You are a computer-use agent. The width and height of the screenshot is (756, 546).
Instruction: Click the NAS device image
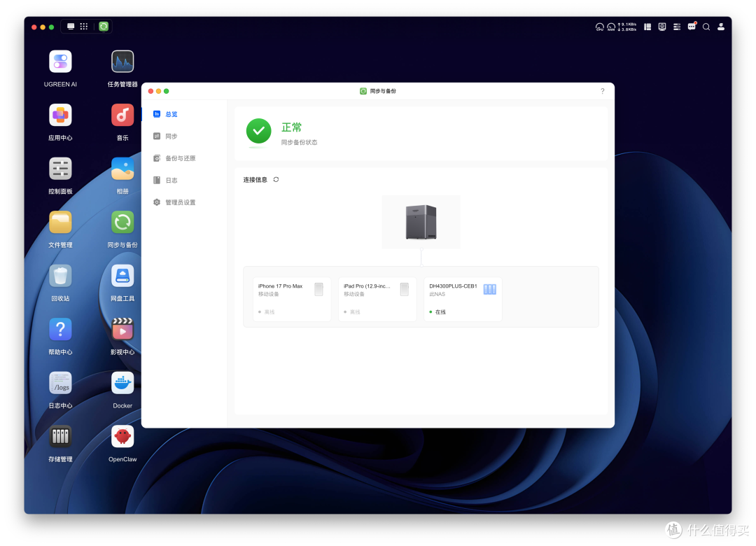[421, 222]
